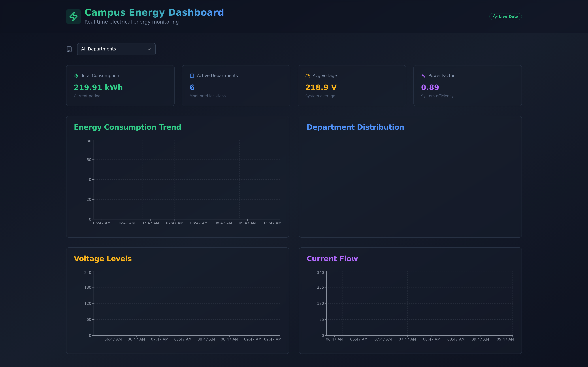Viewport: 588px width, 367px height.
Task: Click the dropdown chevron arrow
Action: 149,49
